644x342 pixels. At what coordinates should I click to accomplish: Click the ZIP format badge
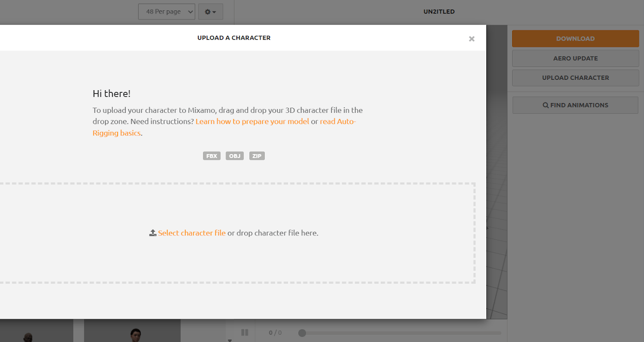[x=257, y=156]
